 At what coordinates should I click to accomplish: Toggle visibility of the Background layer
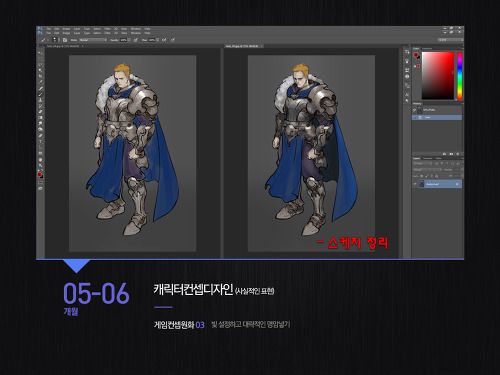click(x=415, y=184)
